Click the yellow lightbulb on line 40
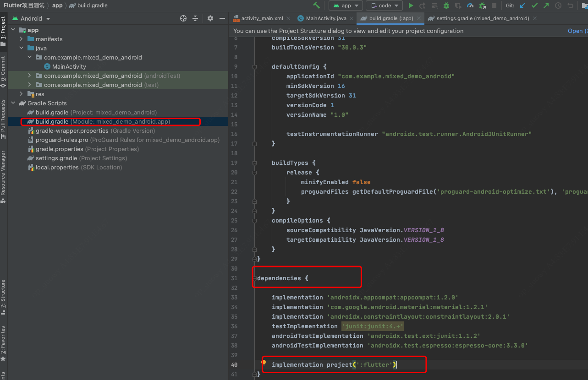The width and height of the screenshot is (588, 380). (x=264, y=364)
